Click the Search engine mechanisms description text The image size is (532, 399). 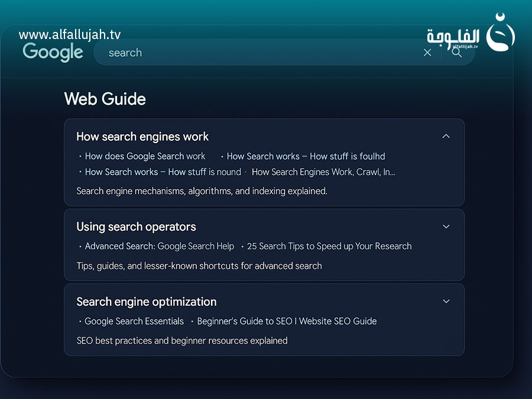(202, 191)
